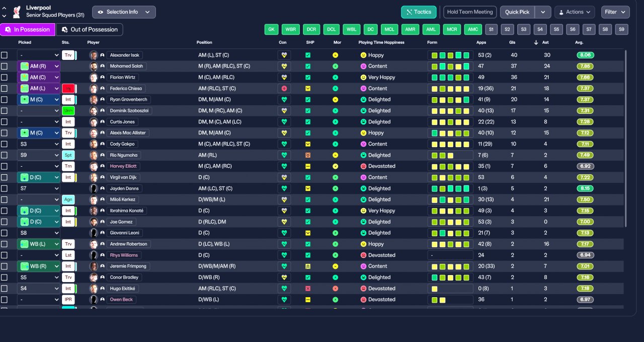Open the Tactics screen button

click(419, 12)
